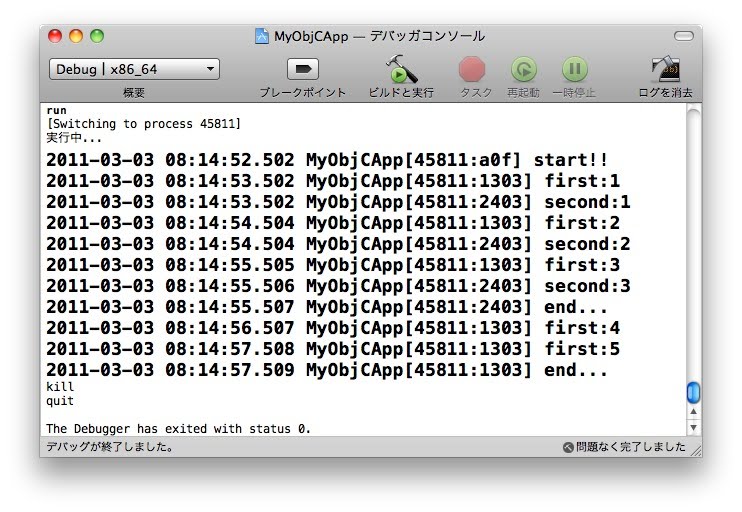This screenshot has width=742, height=512.
Task: Click the scrollbar down arrow
Action: tap(693, 427)
